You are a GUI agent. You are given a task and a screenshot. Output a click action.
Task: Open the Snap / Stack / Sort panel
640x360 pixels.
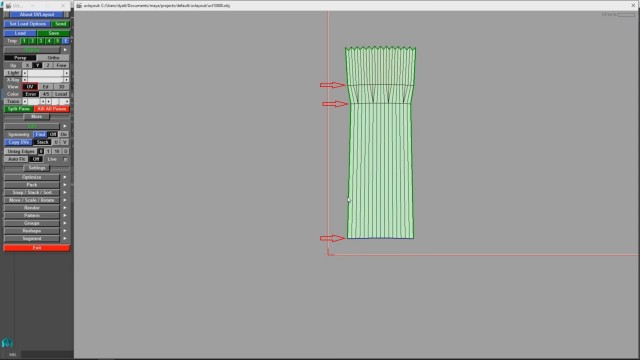(32, 193)
